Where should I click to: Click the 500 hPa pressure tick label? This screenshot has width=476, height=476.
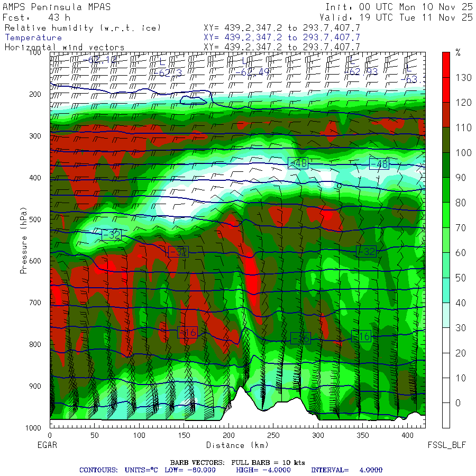tap(35, 219)
